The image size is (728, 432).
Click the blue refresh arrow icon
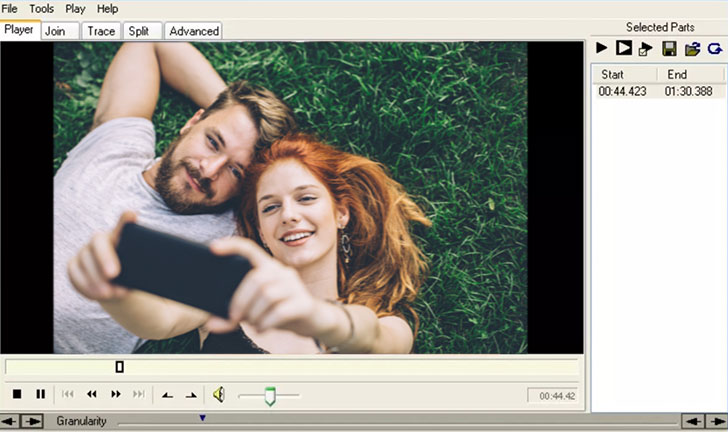pos(714,48)
